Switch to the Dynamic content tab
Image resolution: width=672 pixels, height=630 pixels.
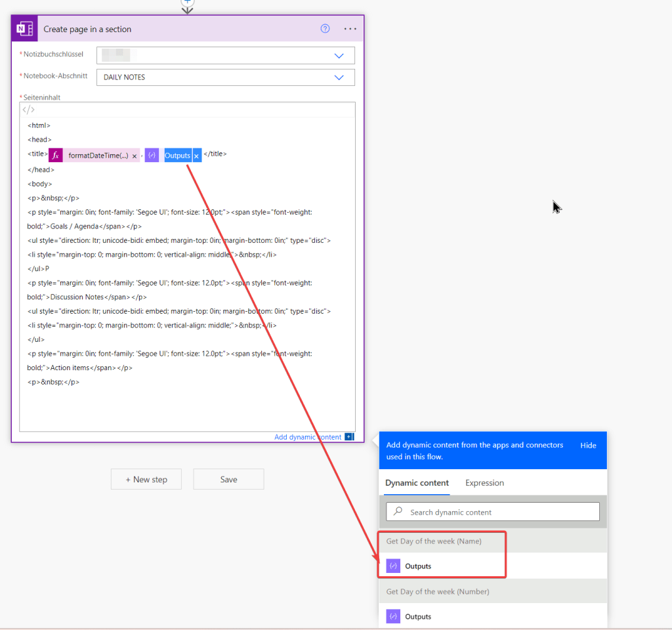[417, 483]
